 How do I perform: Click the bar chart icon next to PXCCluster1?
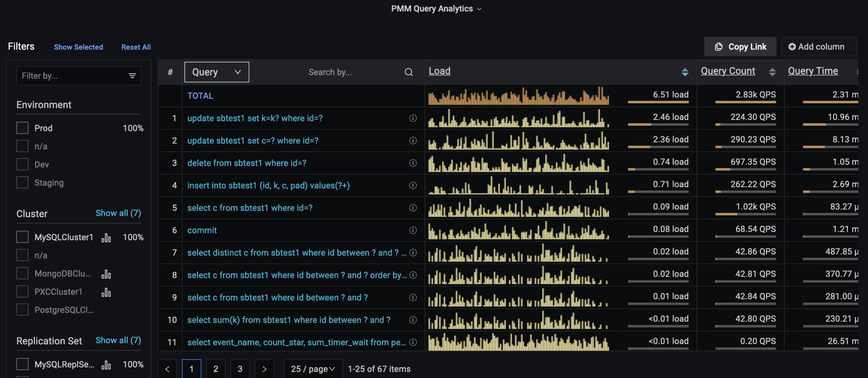coord(106,292)
